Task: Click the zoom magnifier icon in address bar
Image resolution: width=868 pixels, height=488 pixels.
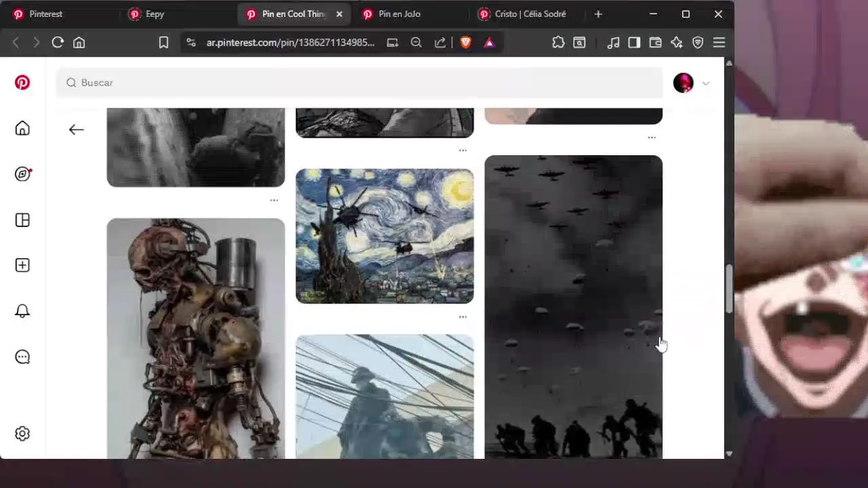Action: click(x=416, y=42)
